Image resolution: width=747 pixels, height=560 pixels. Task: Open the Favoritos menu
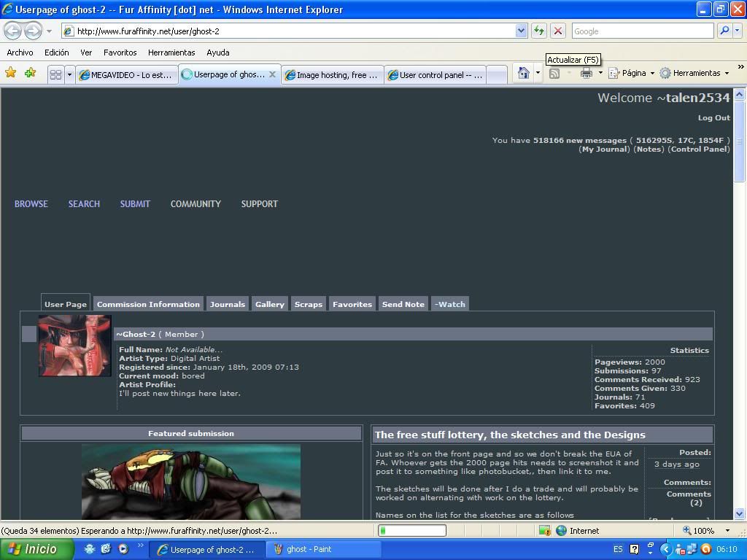tap(120, 52)
